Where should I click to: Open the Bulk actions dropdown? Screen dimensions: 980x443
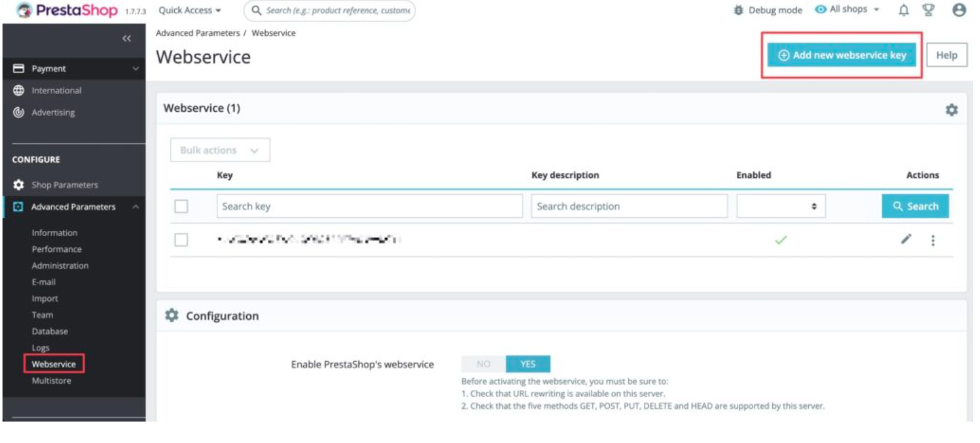click(x=220, y=150)
